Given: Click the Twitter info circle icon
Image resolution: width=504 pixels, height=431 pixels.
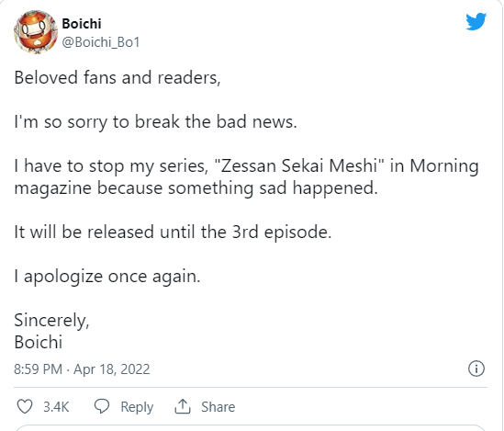Looking at the screenshot, I should (x=476, y=369).
